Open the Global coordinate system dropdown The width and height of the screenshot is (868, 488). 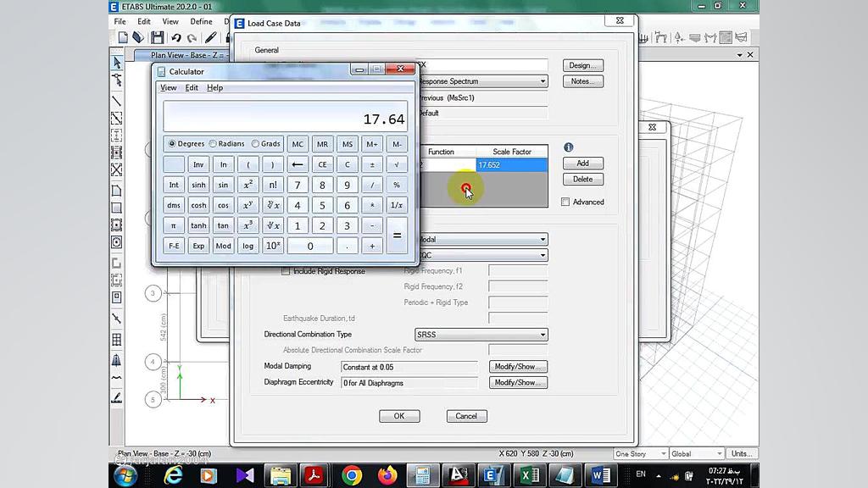[x=697, y=454]
